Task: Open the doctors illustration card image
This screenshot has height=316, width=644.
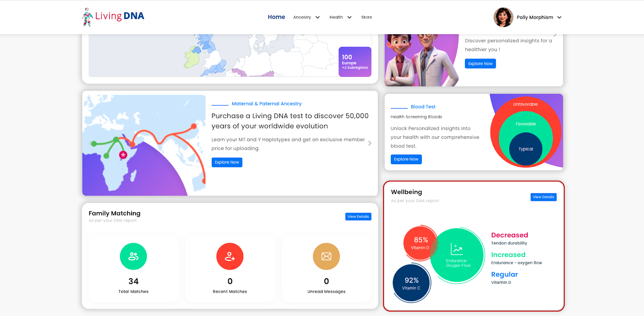Action: pyautogui.click(x=421, y=60)
